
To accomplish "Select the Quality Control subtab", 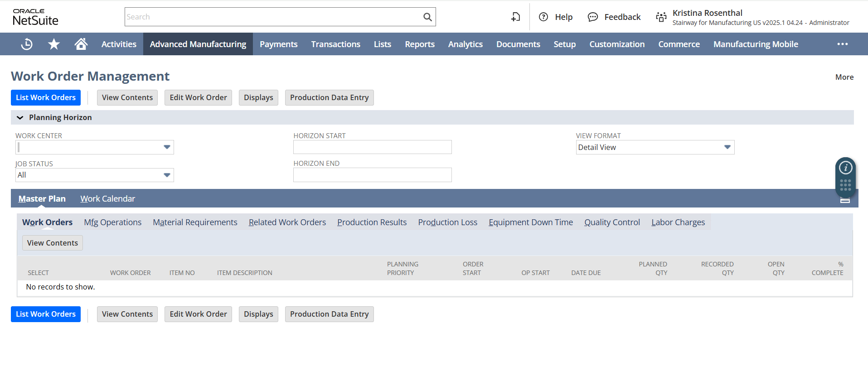I will pyautogui.click(x=612, y=222).
